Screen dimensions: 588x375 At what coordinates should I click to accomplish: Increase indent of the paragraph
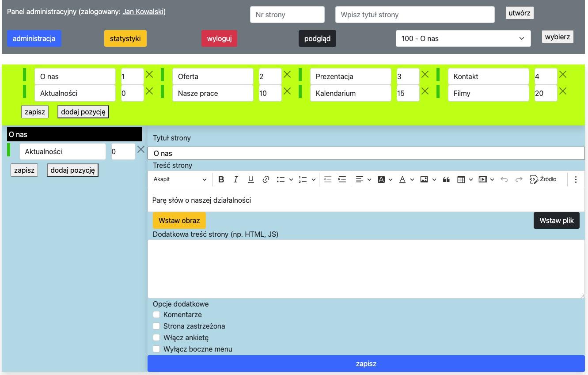tap(342, 179)
